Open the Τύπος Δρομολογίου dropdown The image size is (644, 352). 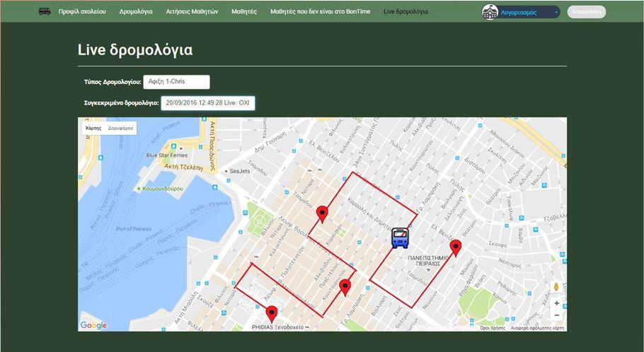coord(176,82)
